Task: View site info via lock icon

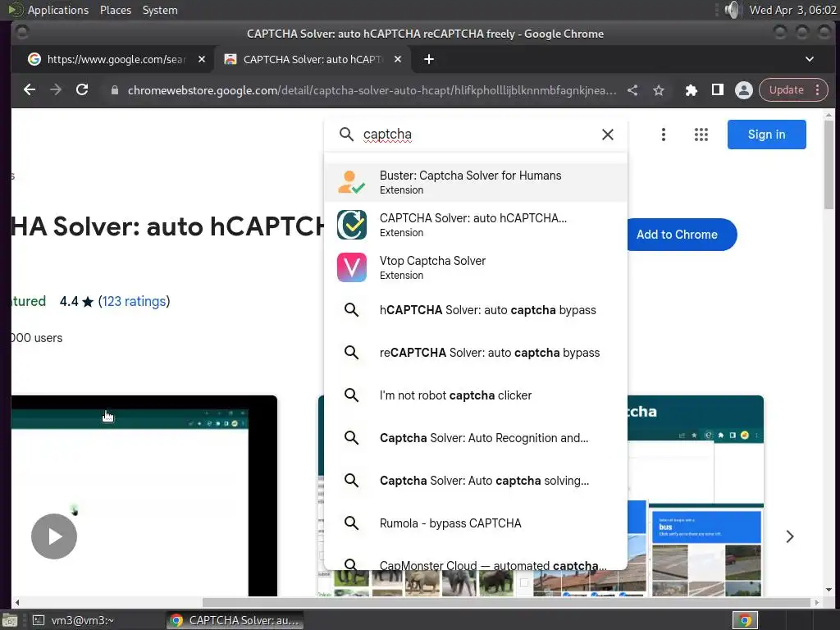Action: coord(114,90)
